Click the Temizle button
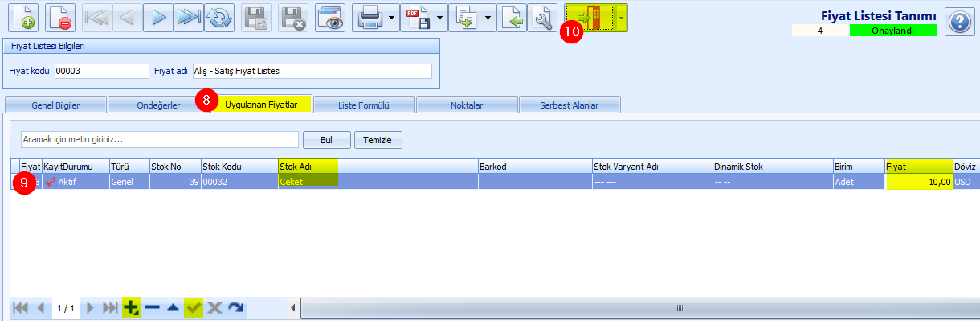 (378, 140)
